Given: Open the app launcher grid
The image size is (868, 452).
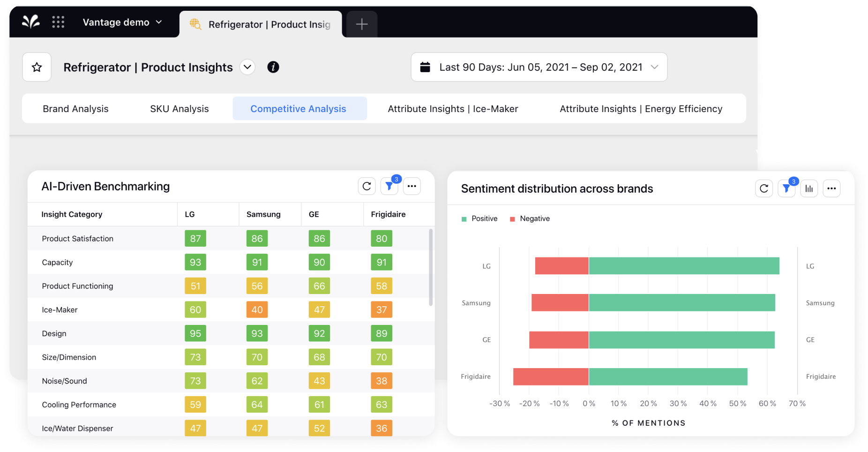Looking at the screenshot, I should tap(58, 22).
